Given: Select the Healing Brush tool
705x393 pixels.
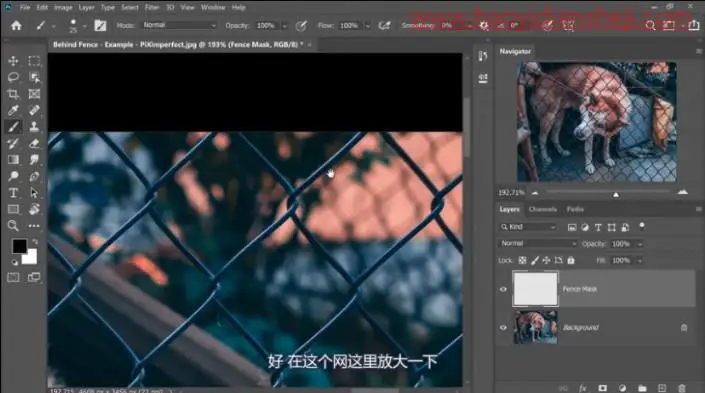Looking at the screenshot, I should 34,110.
